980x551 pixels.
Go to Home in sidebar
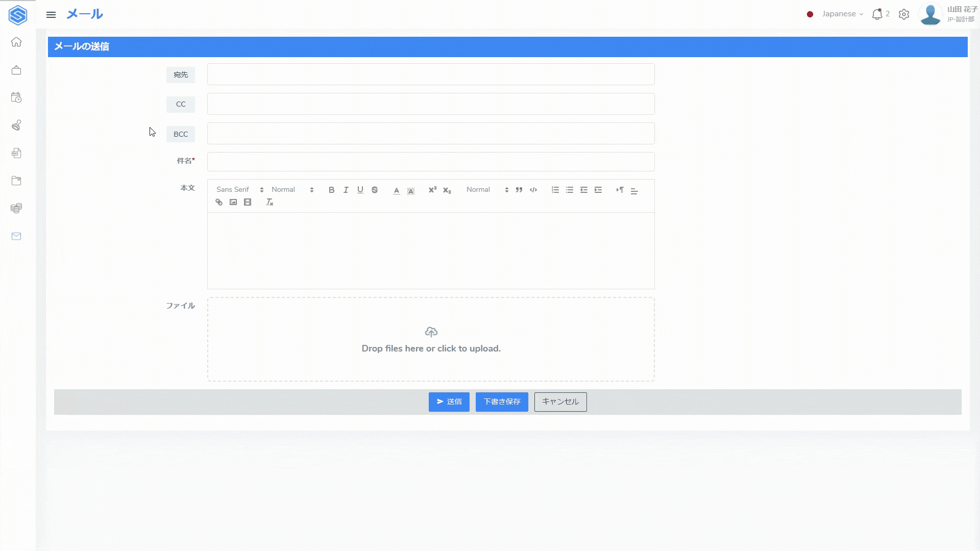point(16,42)
